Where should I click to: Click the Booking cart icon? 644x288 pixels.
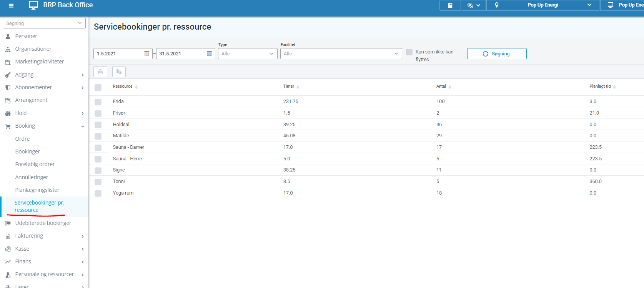pyautogui.click(x=8, y=126)
